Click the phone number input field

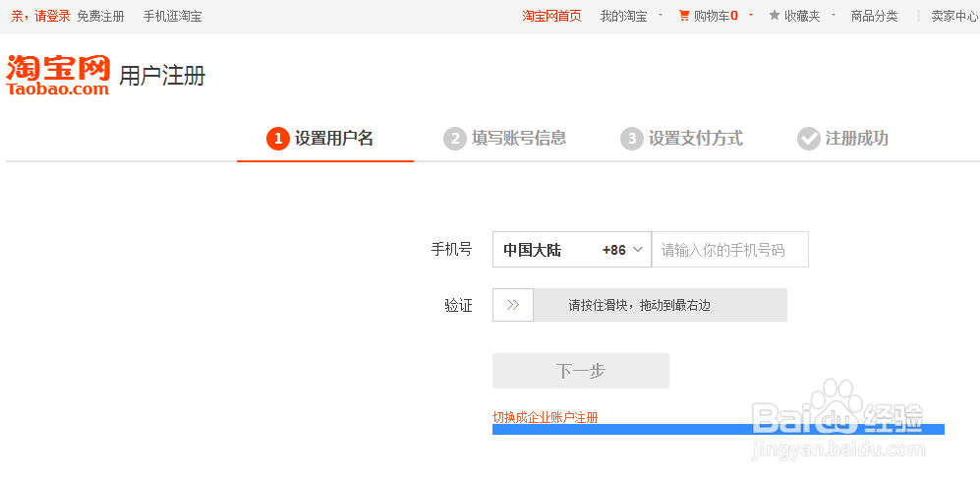coord(730,250)
